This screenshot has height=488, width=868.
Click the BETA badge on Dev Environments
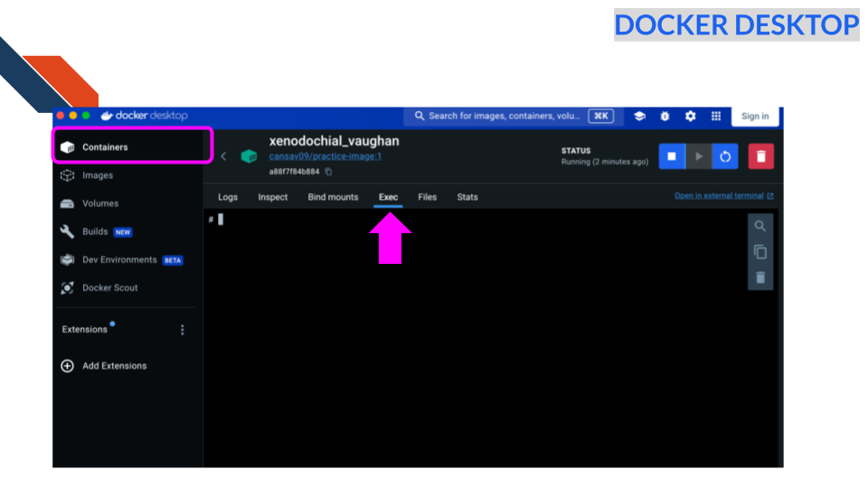point(173,260)
